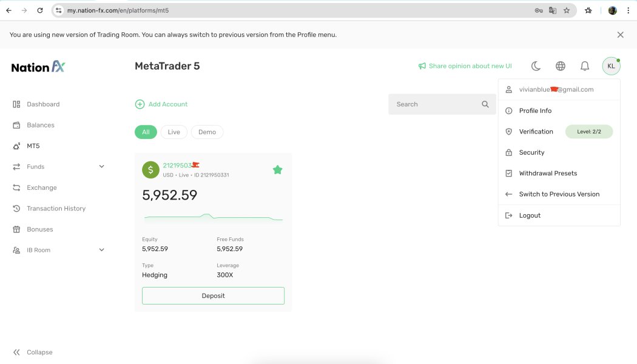Open Withdrawal Presets
Viewport: 637px width, 364px height.
coord(559,173)
